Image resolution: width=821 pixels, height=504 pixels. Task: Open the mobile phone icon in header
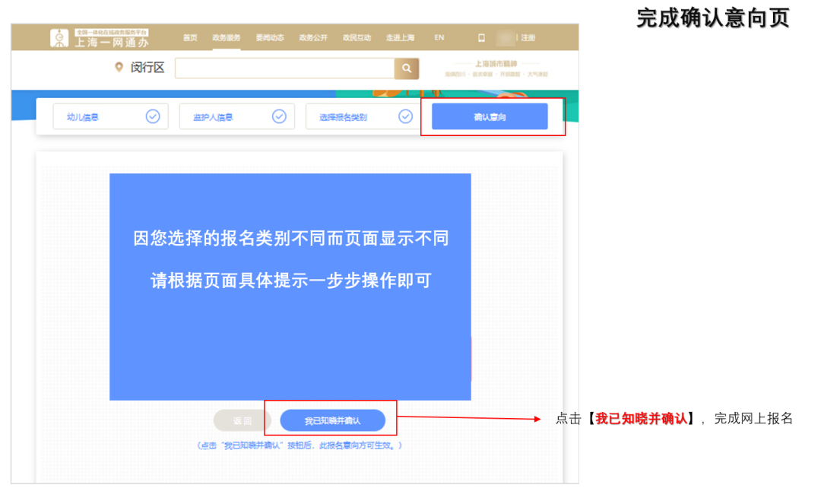481,38
